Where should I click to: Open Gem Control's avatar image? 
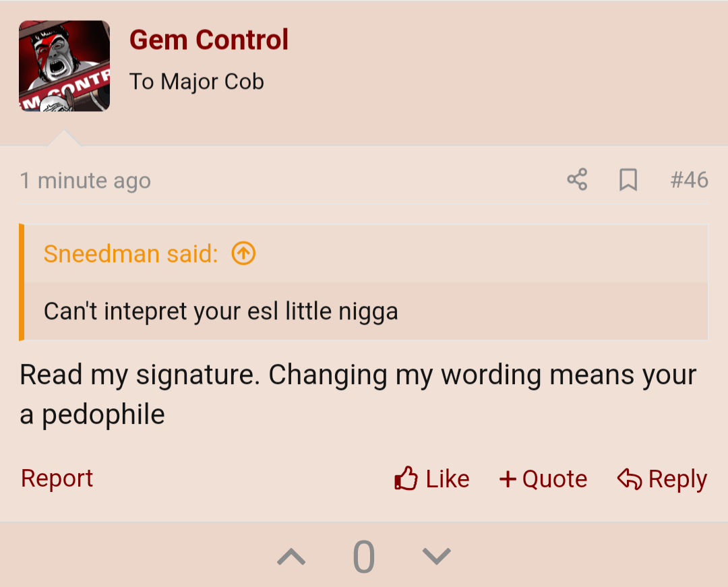(64, 66)
